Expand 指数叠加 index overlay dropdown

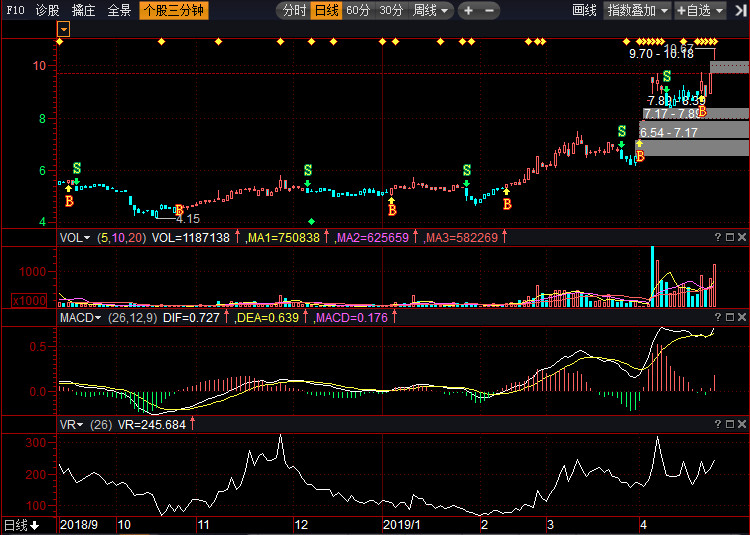[x=637, y=10]
